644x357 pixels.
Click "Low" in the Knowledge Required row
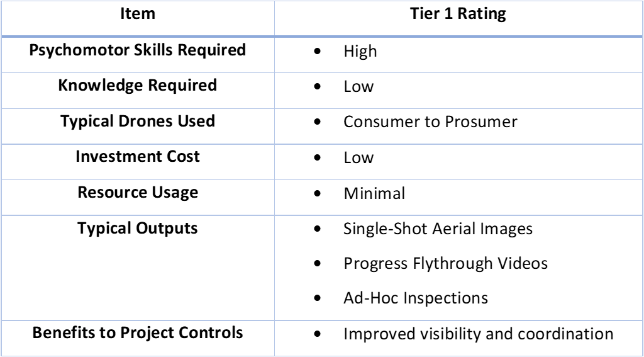coord(358,87)
